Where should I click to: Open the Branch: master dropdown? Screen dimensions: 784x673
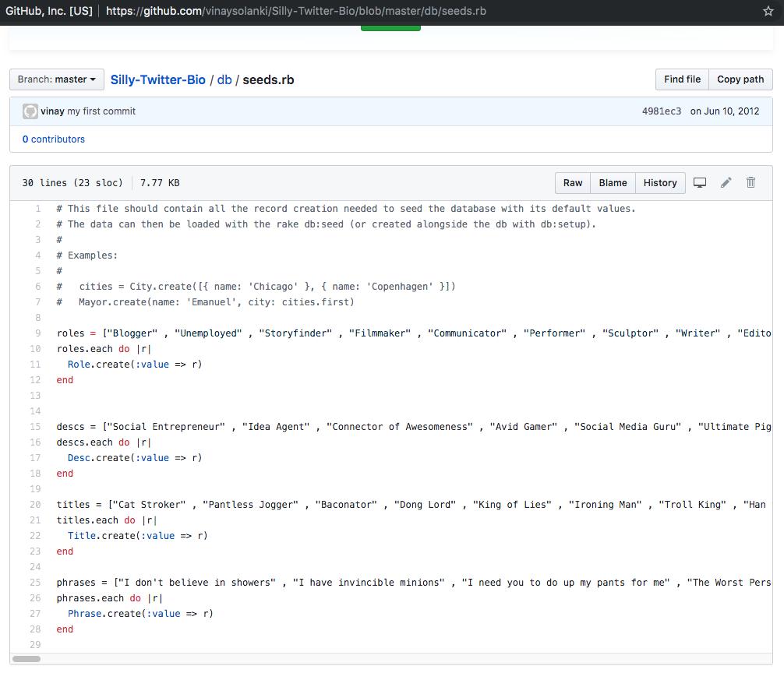(x=57, y=79)
